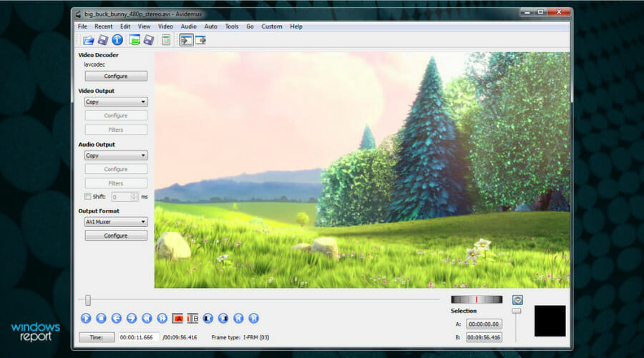Open the Audio Output codec dropdown

pos(116,155)
